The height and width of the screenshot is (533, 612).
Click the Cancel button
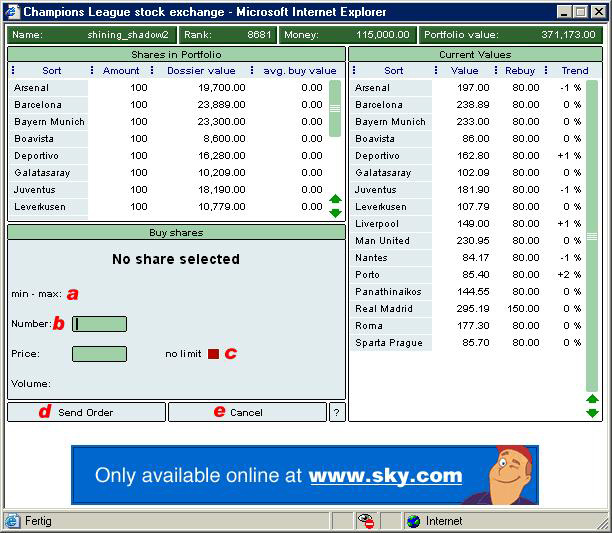pos(247,412)
